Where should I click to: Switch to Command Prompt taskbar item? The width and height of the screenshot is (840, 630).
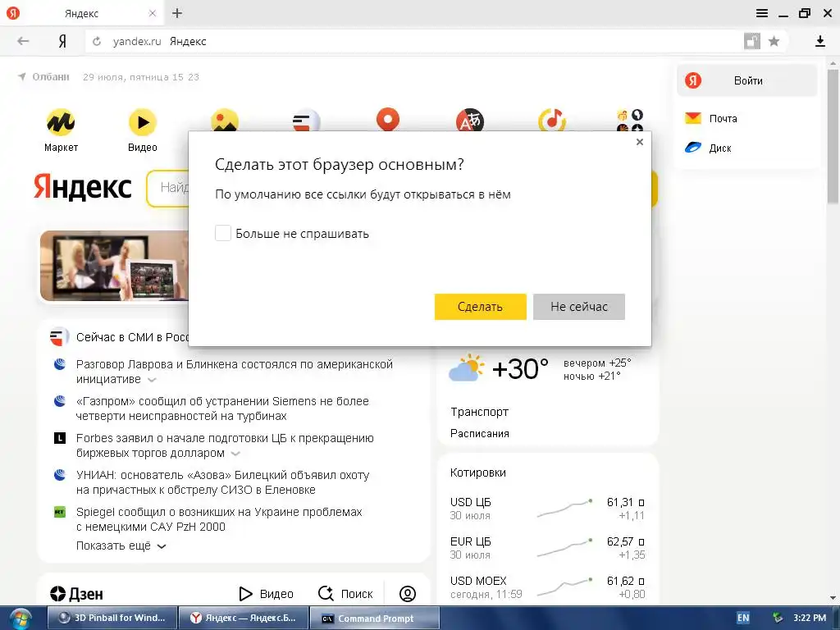(374, 619)
